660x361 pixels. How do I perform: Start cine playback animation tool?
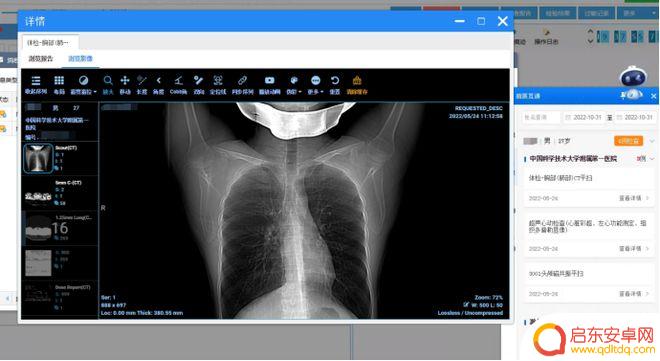click(x=269, y=84)
